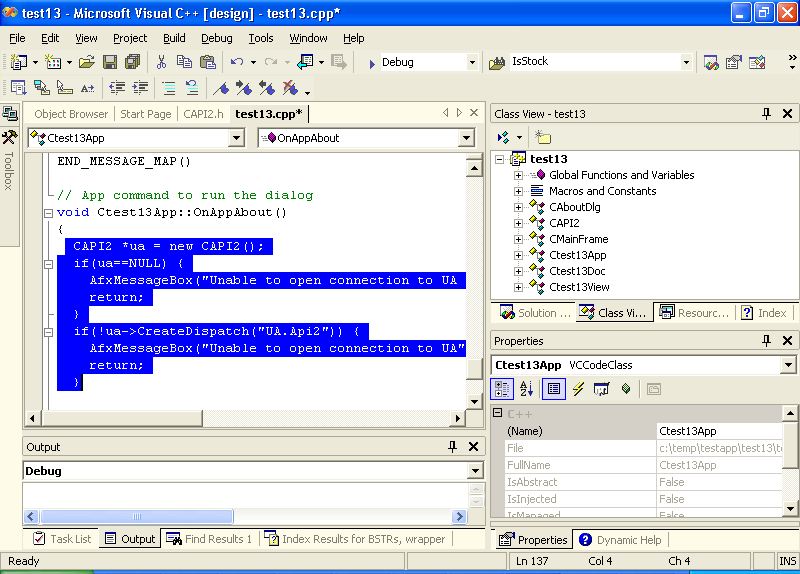Click the Cut scissors icon

161,62
